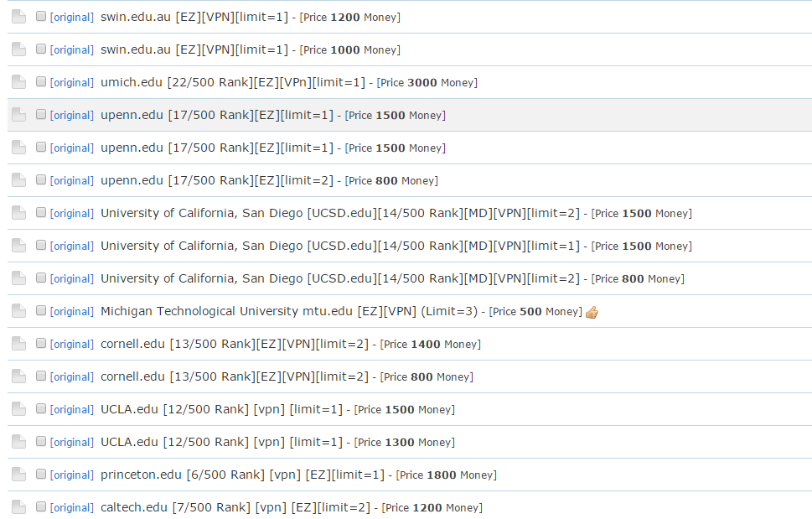Viewport: 812px width, 519px height.
Task: Click page icon on the highlighted upenn.edu row
Action: coord(18,115)
